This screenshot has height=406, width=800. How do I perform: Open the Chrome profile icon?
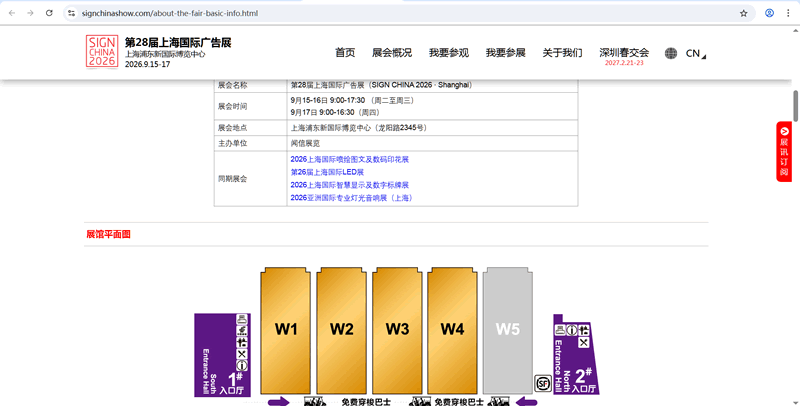(x=769, y=13)
